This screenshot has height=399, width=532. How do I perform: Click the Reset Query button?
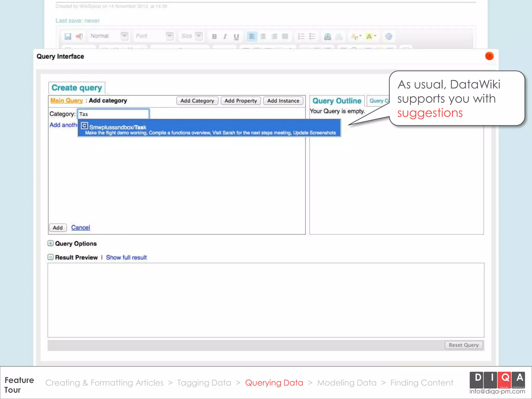coord(464,345)
